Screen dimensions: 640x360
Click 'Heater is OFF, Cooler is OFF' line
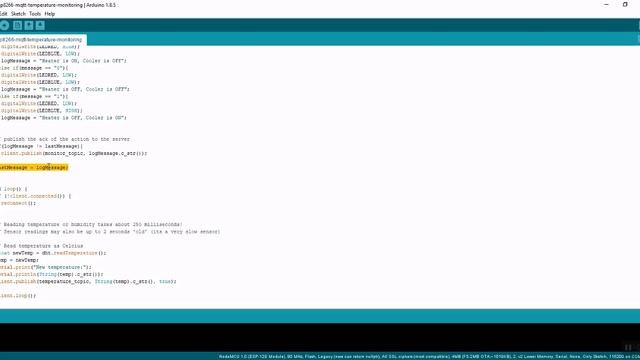coord(65,89)
